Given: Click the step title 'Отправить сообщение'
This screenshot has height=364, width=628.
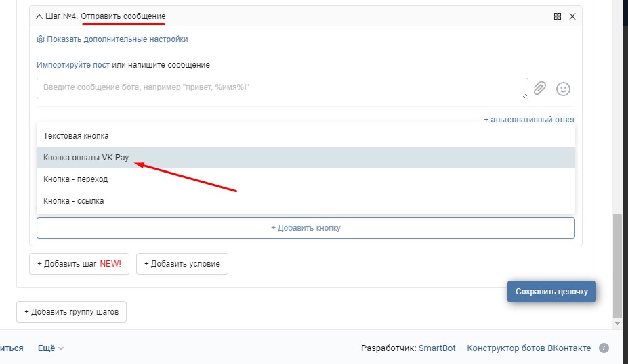Looking at the screenshot, I should (123, 16).
